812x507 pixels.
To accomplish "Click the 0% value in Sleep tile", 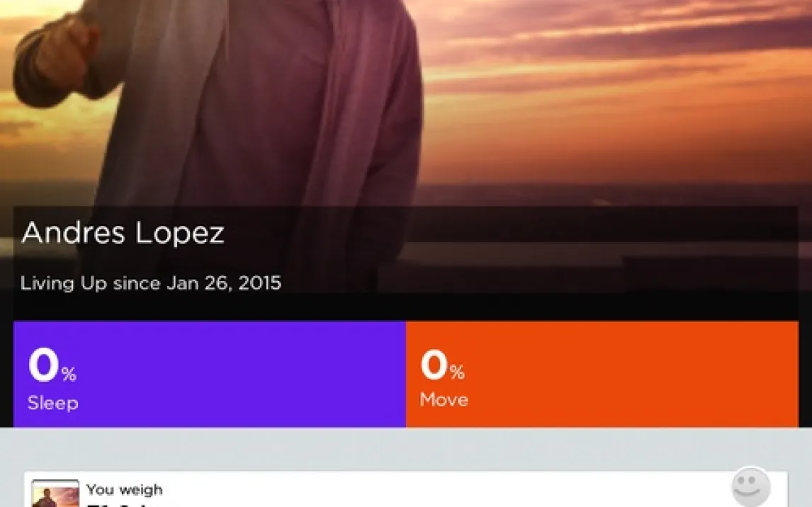I will click(44, 366).
